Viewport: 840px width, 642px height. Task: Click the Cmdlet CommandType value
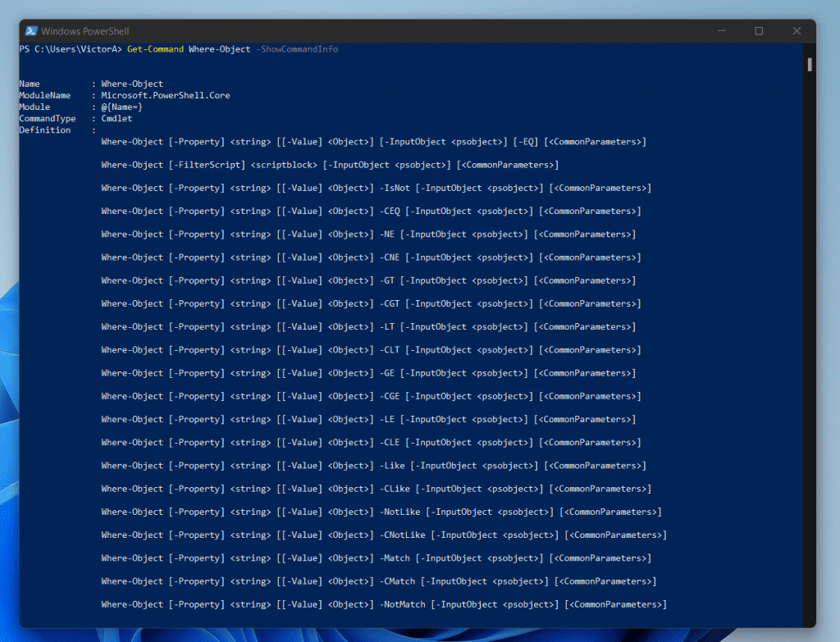click(116, 118)
